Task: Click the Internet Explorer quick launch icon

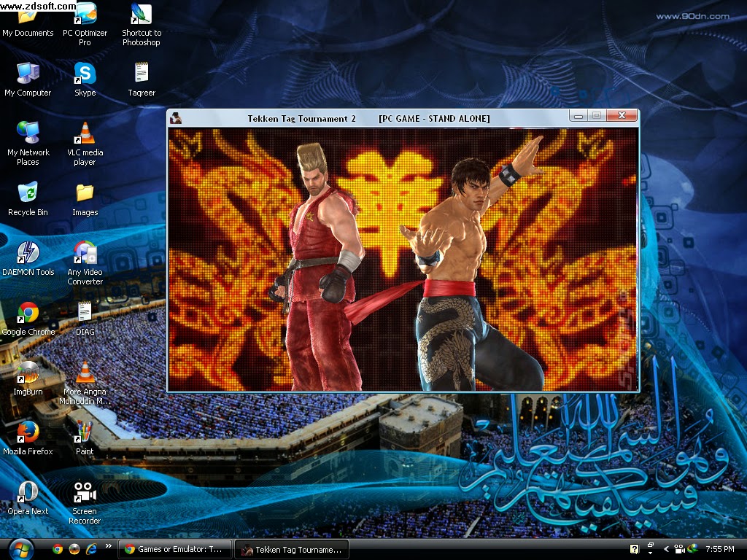Action: [91, 549]
